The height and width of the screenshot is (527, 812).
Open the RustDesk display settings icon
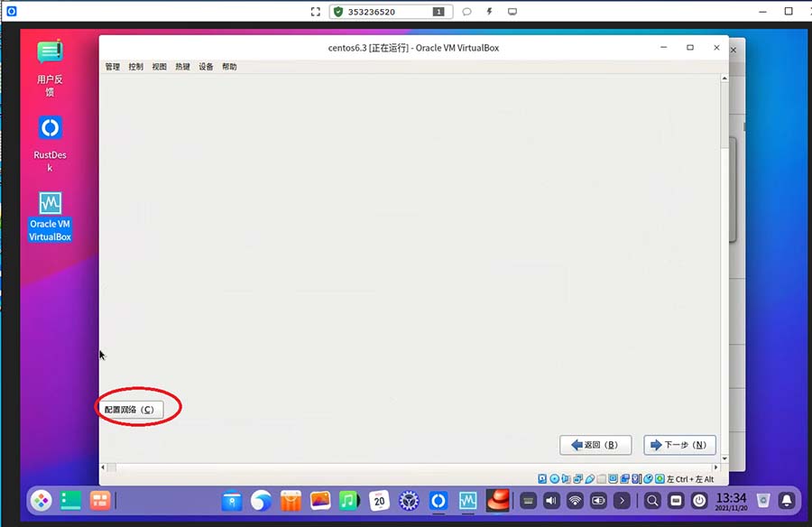512,12
